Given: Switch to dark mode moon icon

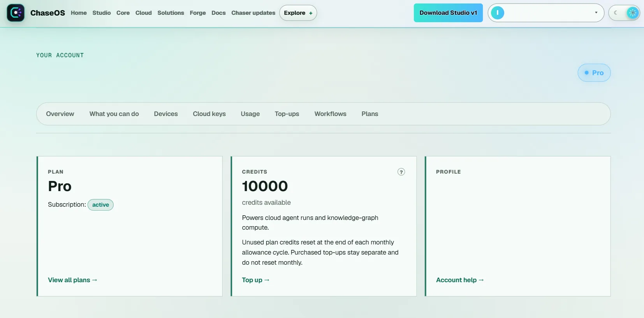Looking at the screenshot, I should [x=616, y=13].
